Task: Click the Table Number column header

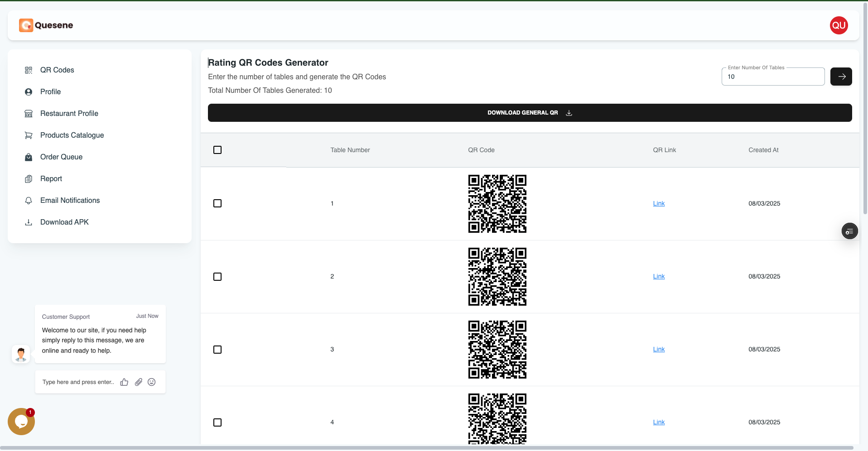Action: click(x=350, y=150)
